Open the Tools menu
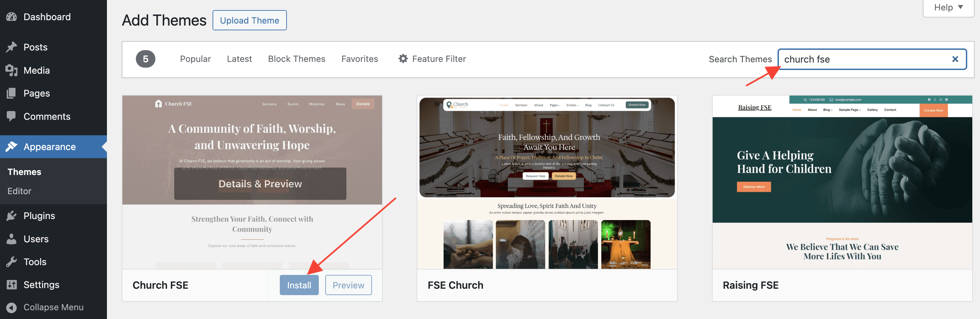The image size is (980, 319). 53,262
